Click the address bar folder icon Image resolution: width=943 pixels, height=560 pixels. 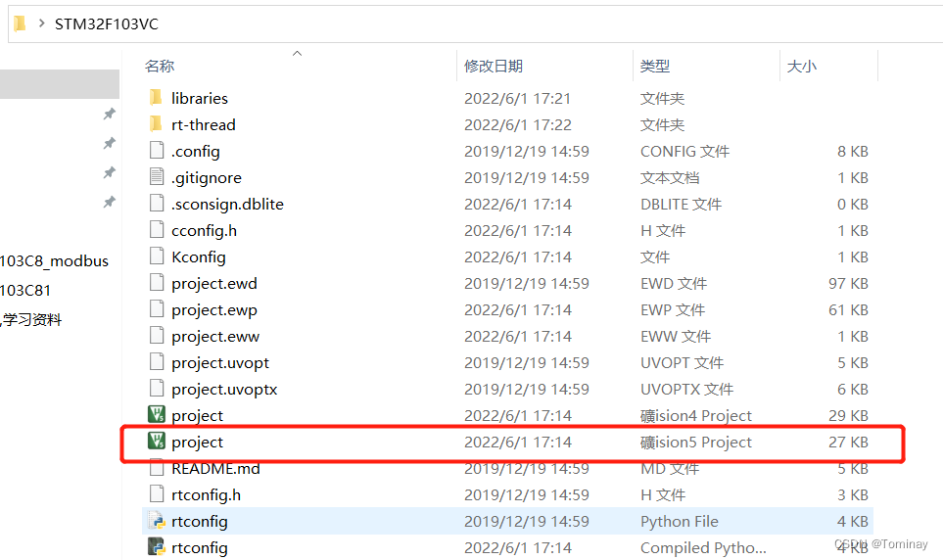pos(20,23)
